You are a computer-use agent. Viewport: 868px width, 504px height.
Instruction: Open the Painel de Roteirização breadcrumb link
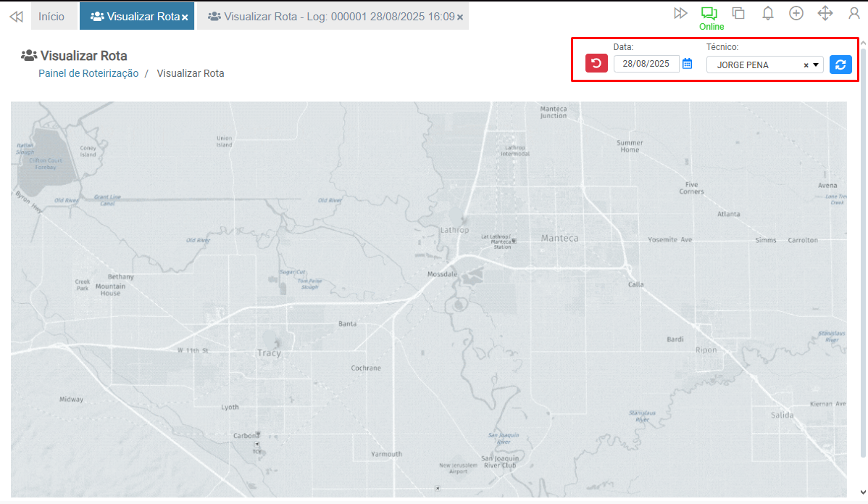88,73
